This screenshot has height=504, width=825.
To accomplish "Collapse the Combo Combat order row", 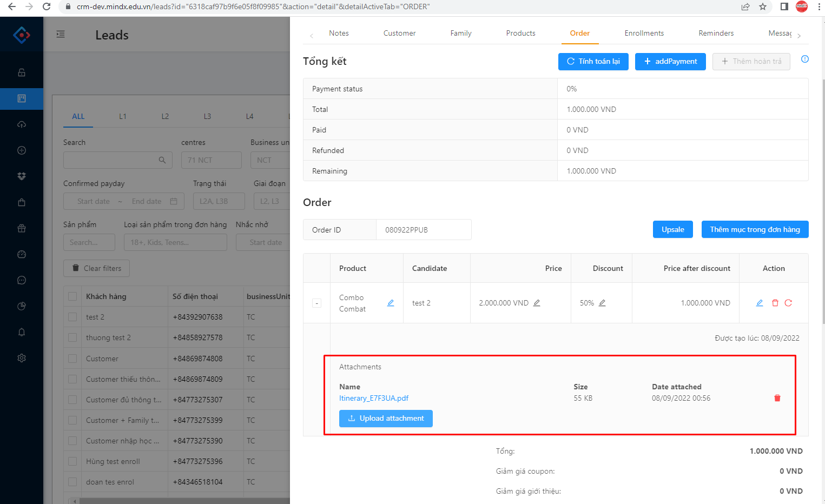I will click(317, 303).
